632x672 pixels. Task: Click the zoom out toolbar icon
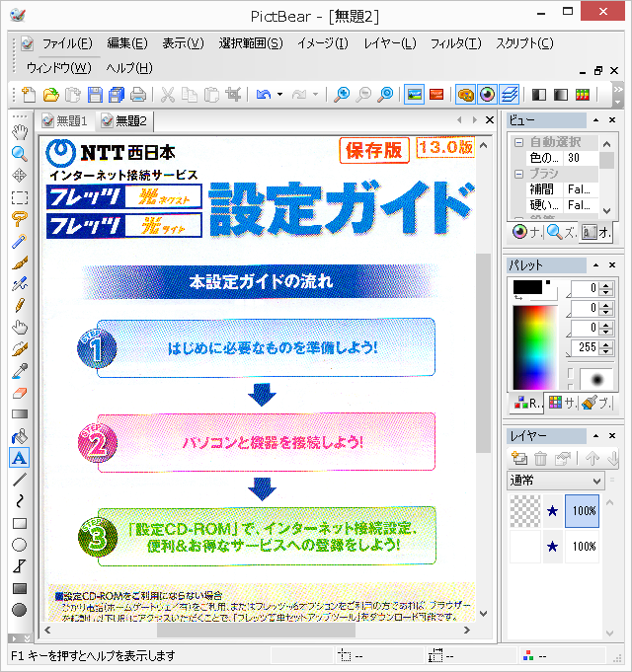(x=363, y=95)
